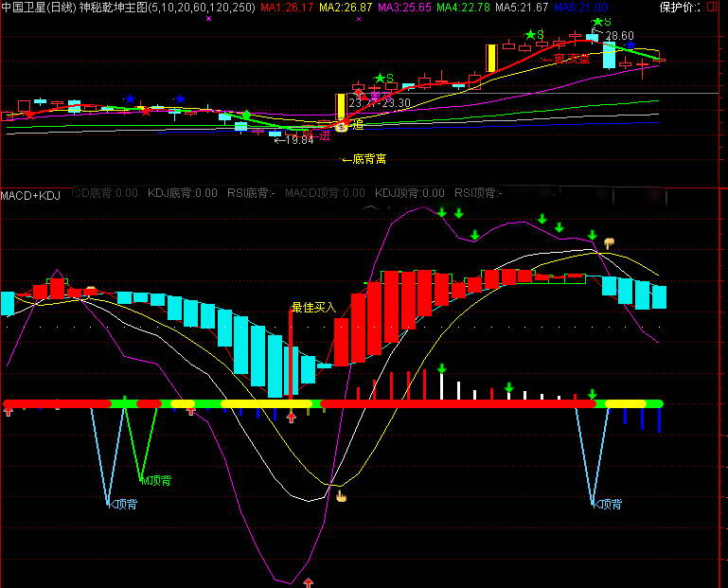Image resolution: width=728 pixels, height=588 pixels.
Task: Click the pointing hand icon at the KDJ golden cross
Action: tap(341, 497)
